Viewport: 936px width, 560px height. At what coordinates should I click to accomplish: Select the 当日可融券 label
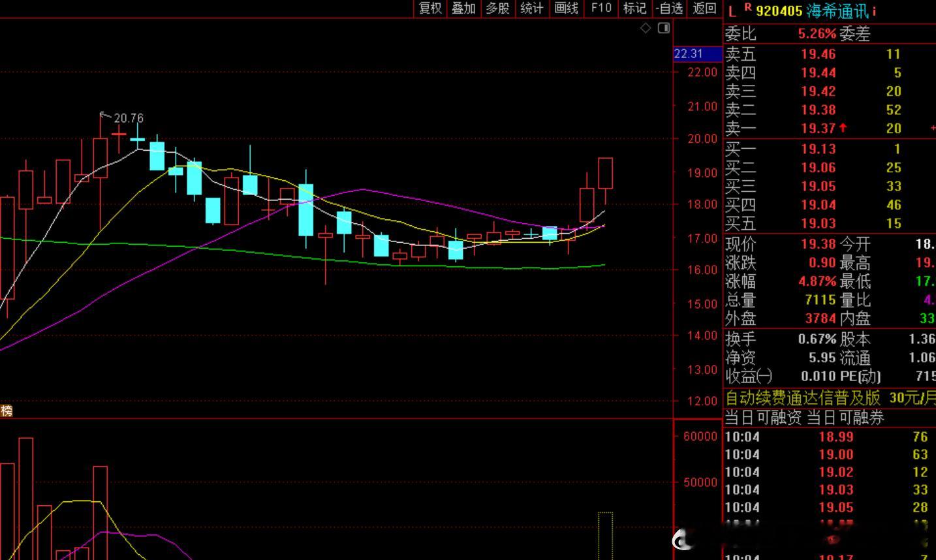pos(845,418)
